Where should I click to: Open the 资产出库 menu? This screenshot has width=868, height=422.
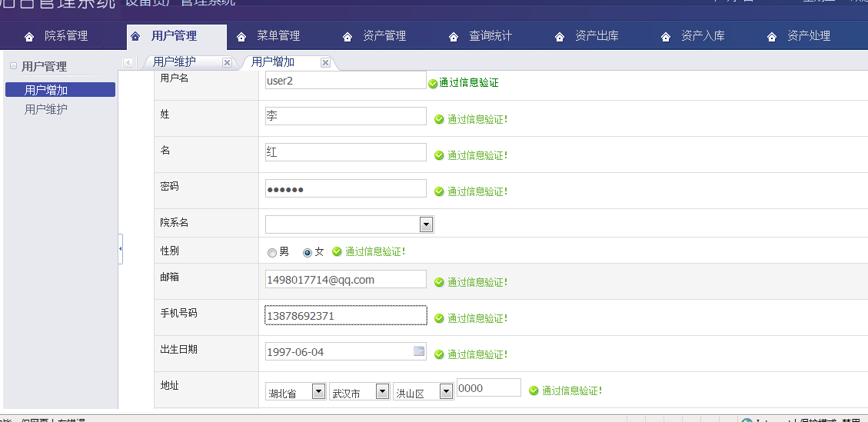click(597, 36)
